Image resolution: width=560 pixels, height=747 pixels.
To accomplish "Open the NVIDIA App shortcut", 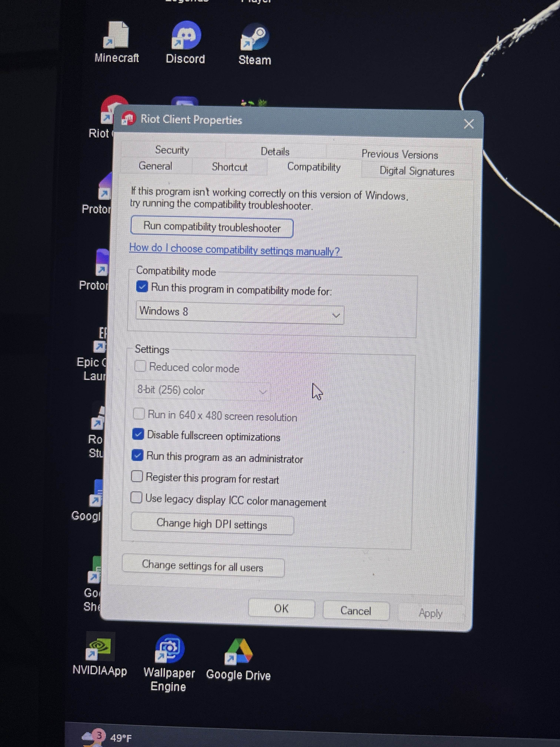I will click(x=100, y=647).
